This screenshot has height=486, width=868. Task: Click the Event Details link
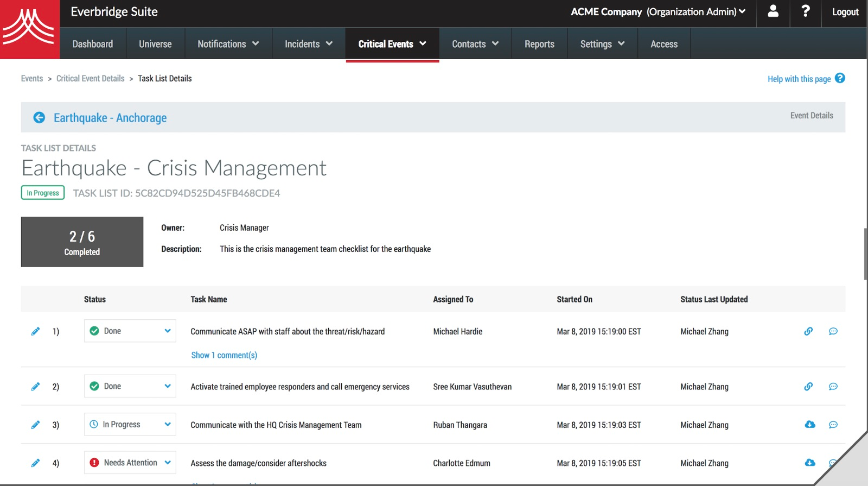click(811, 116)
